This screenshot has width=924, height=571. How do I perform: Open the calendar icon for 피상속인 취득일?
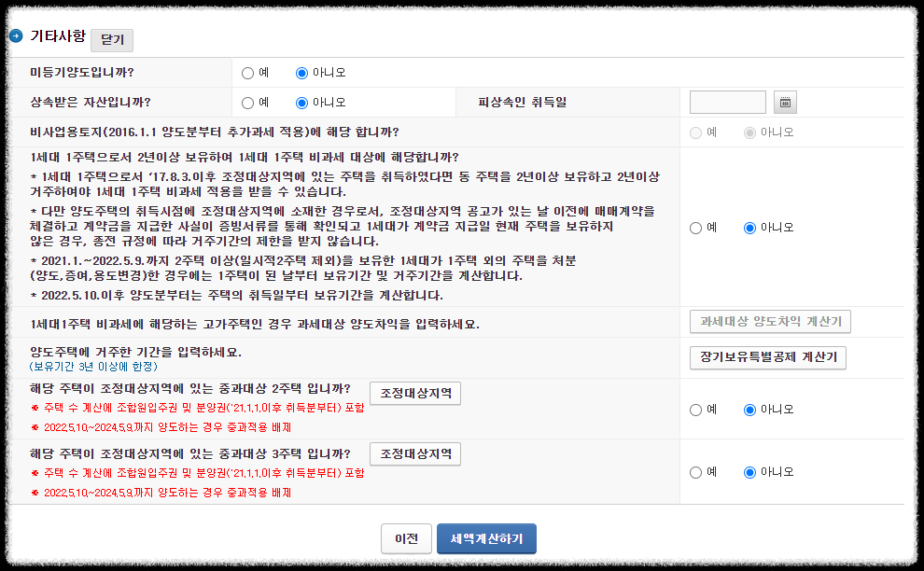point(785,102)
